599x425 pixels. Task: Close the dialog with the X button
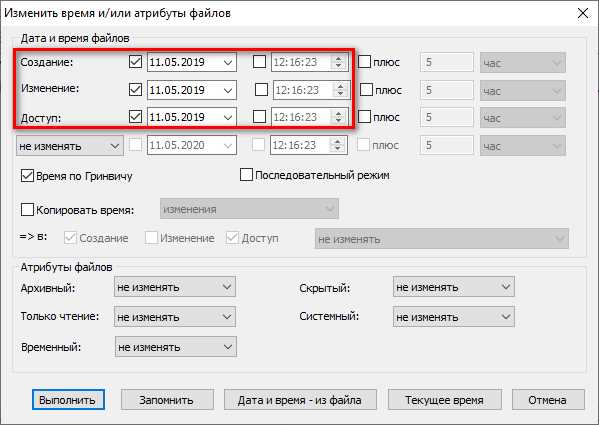[x=583, y=13]
